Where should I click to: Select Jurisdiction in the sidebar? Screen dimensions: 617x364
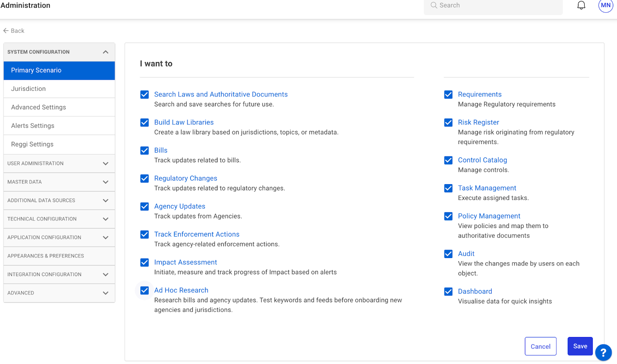point(29,89)
